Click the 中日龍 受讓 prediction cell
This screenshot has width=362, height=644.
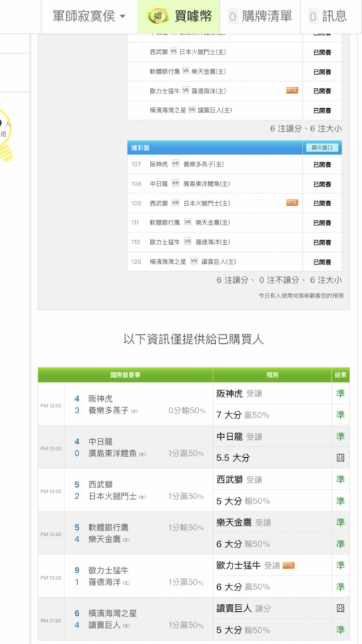click(x=272, y=437)
